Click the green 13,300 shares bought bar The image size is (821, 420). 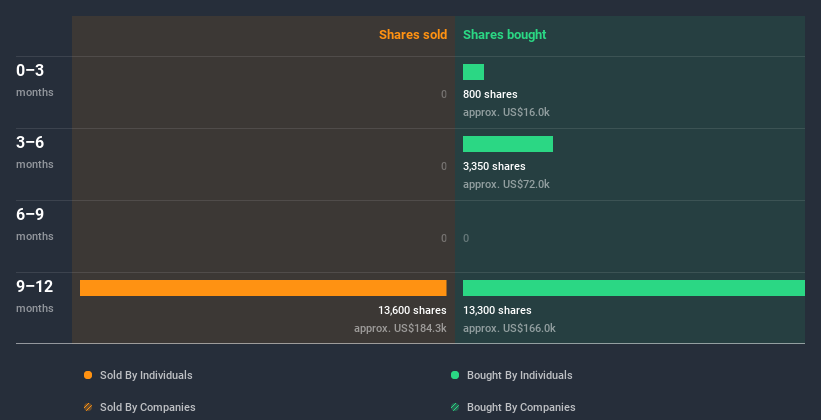pos(633,288)
